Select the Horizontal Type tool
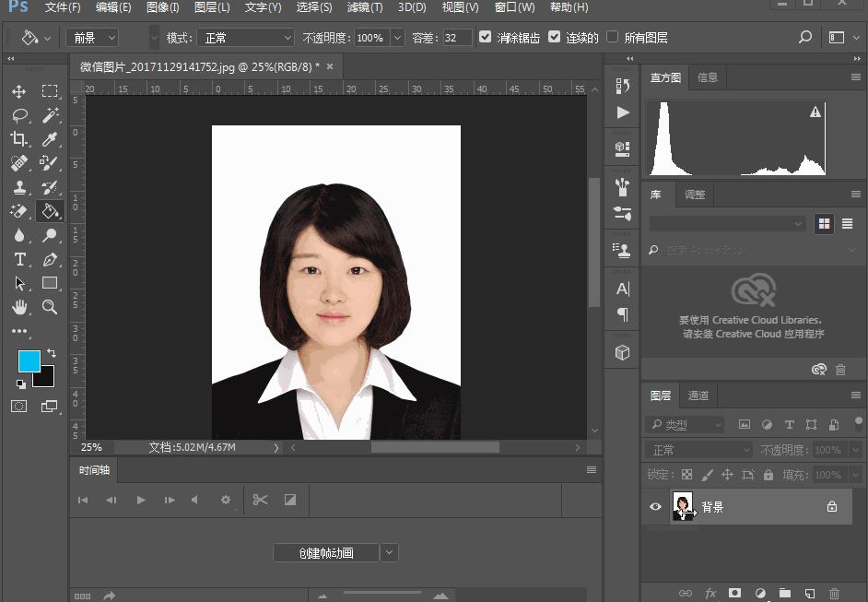 pyautogui.click(x=19, y=259)
